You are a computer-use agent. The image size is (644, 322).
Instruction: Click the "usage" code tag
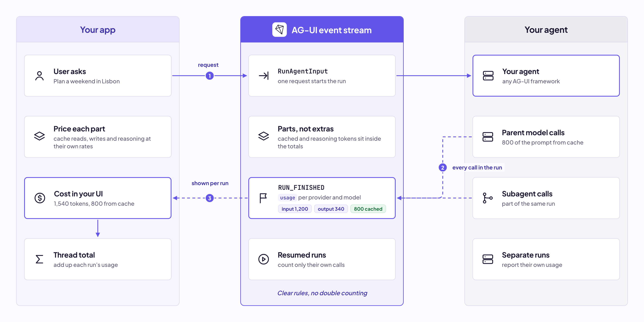288,197
